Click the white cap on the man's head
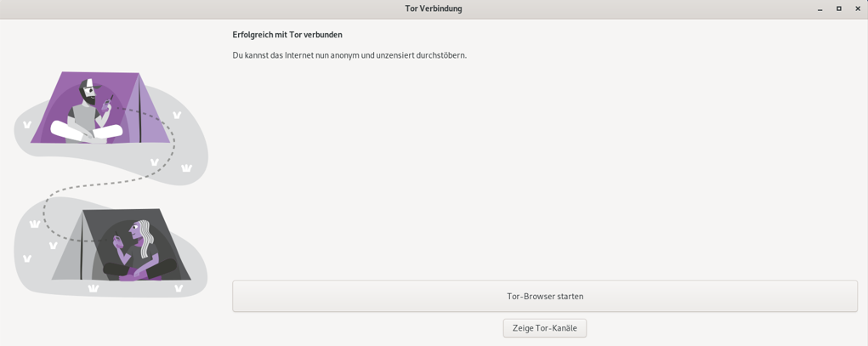868x346 pixels. 91,84
